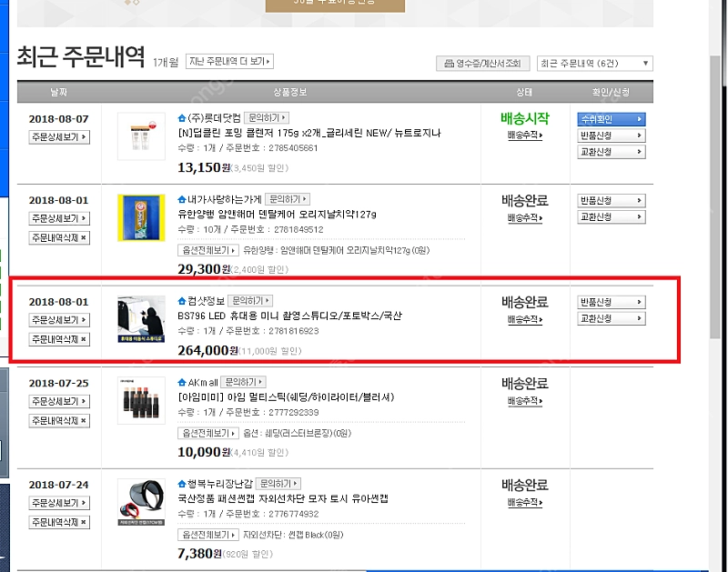The image size is (728, 572).
Task: Click 지난 주문내역 더 보기 button
Action: coord(229,61)
